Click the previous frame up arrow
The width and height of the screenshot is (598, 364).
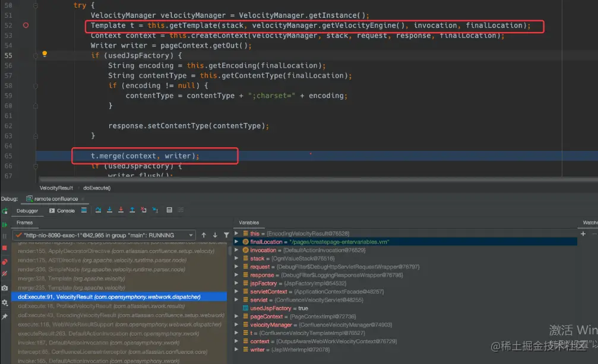click(204, 235)
